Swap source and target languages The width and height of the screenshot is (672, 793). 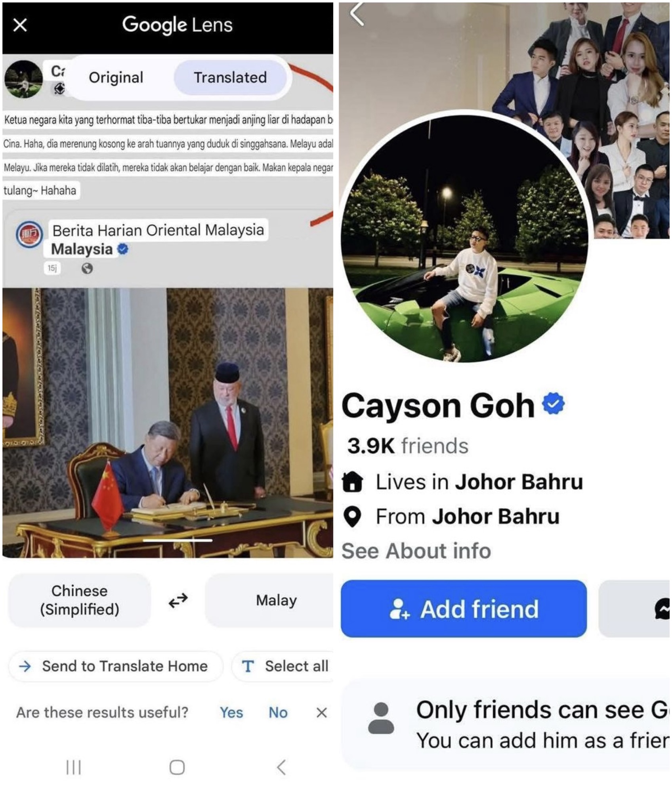(178, 600)
